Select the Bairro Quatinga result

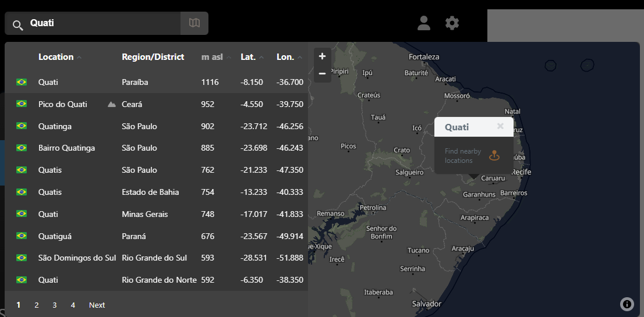point(157,148)
